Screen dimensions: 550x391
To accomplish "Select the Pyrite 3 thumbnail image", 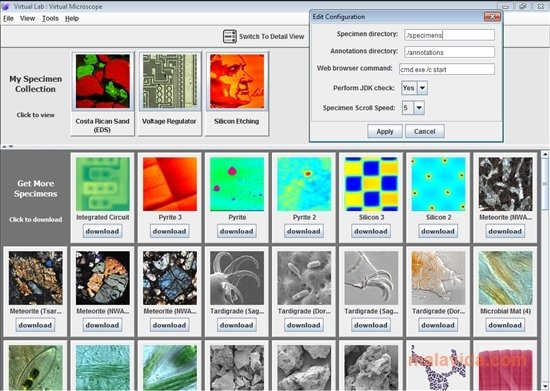I will [x=170, y=184].
